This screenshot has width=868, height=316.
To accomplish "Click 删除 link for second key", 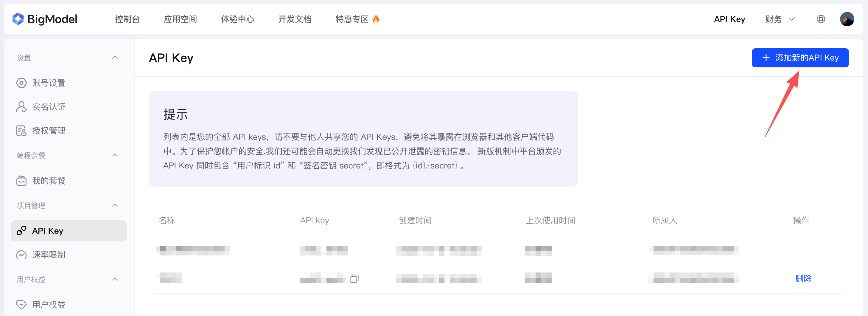I will coord(803,278).
